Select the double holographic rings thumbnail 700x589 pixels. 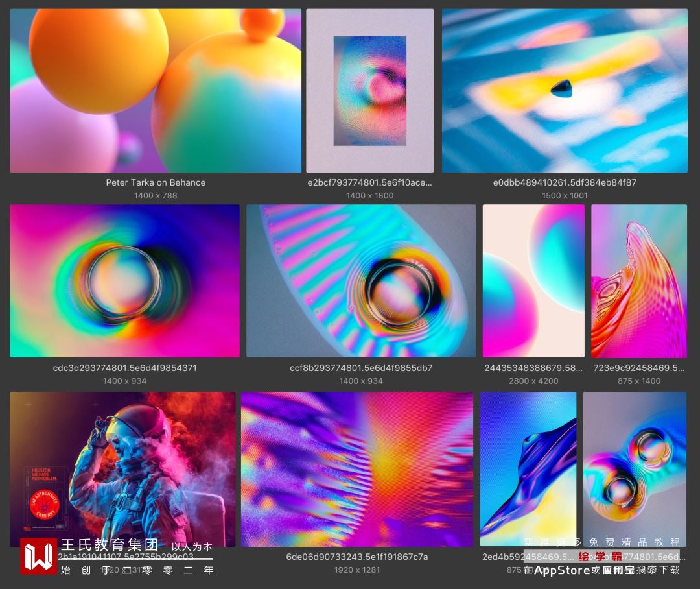(635, 469)
